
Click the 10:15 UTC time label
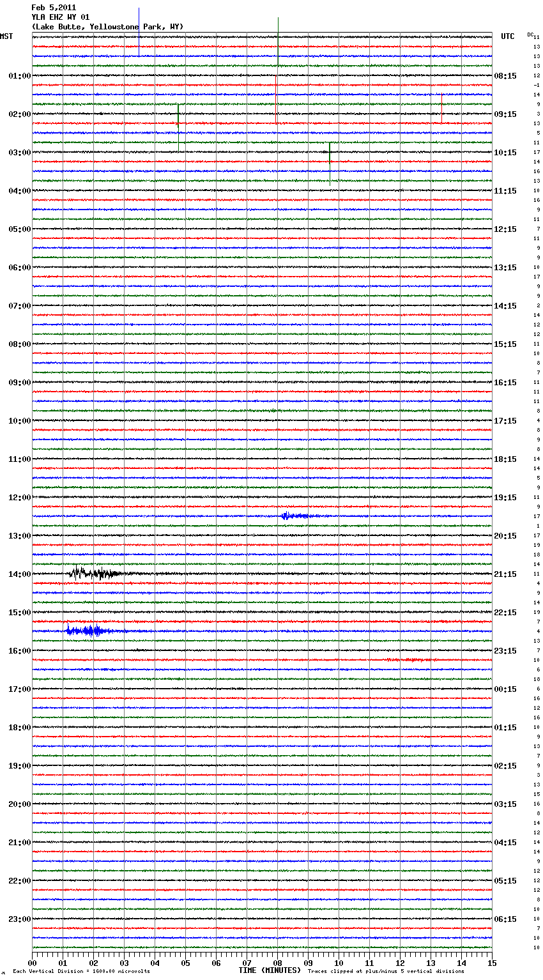click(x=505, y=153)
